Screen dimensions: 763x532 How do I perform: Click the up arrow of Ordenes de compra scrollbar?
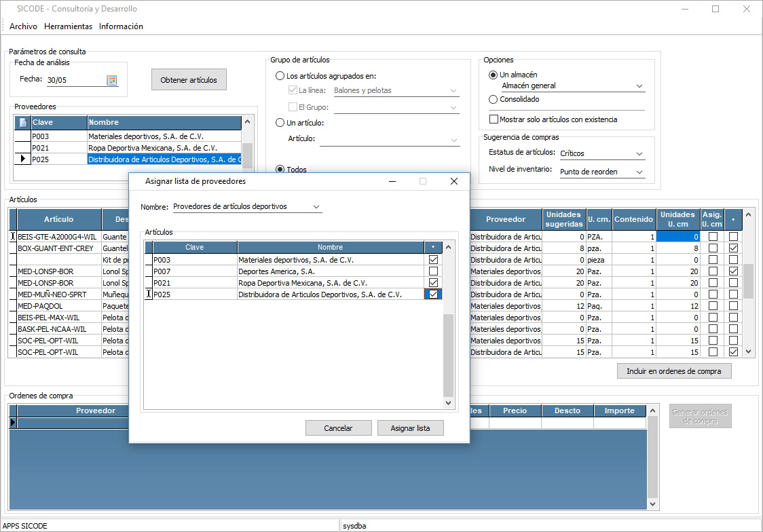[x=652, y=411]
